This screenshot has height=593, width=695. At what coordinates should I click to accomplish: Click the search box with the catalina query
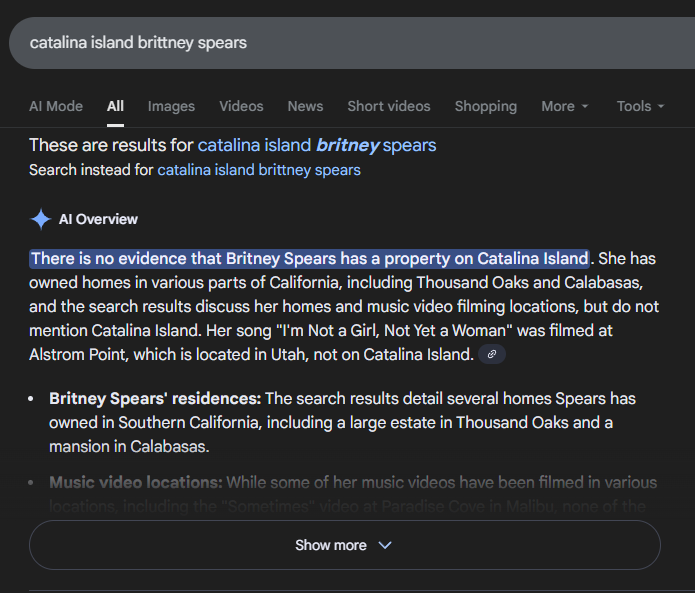352,43
